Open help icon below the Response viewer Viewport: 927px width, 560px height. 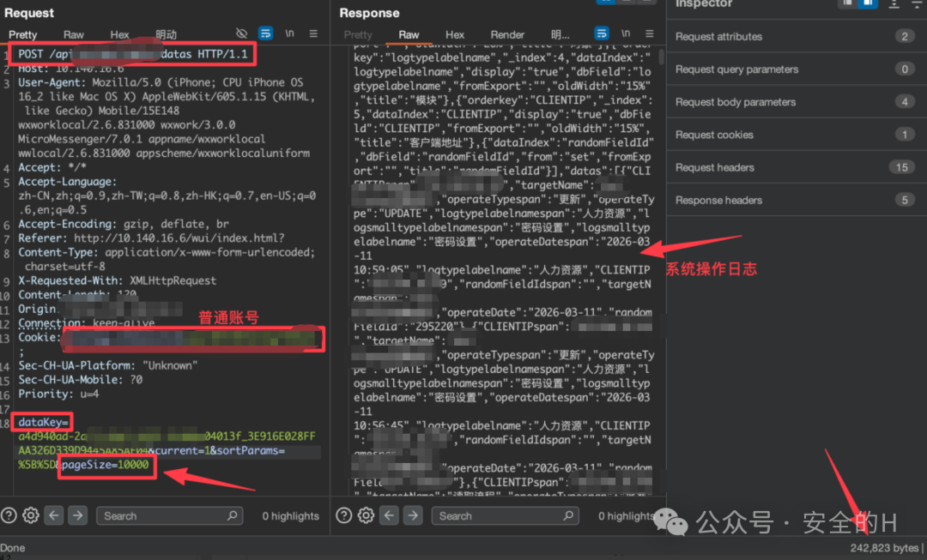[x=344, y=515]
